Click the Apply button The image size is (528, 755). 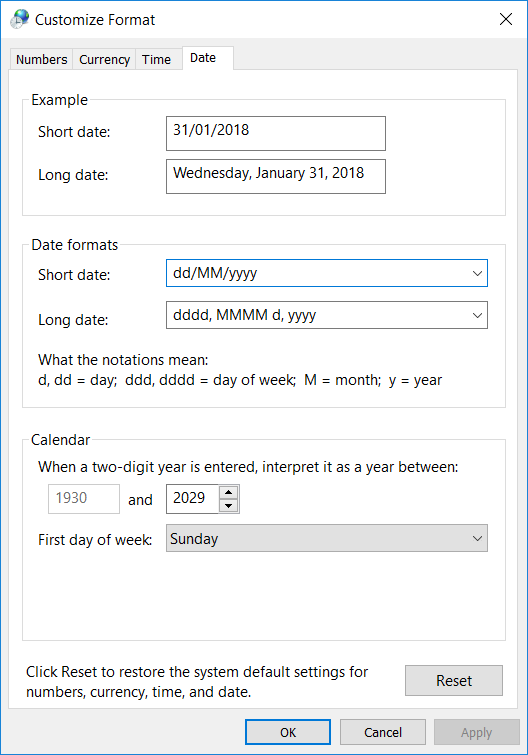click(476, 732)
